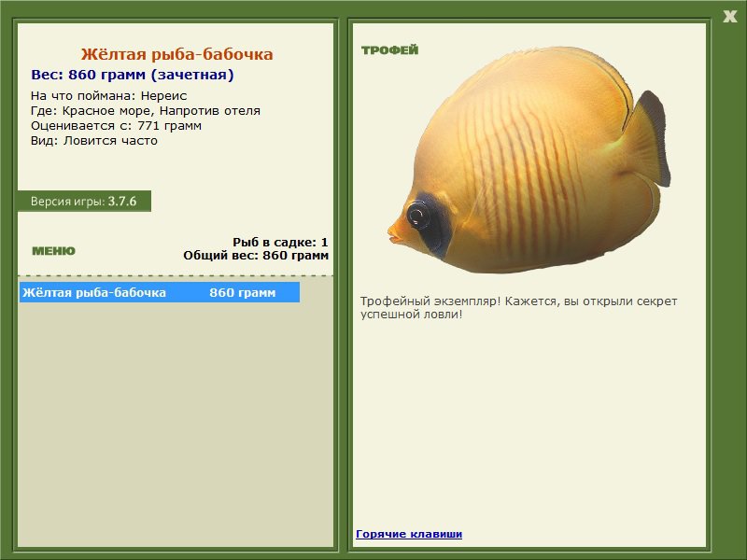Click the Вес: 860 грамм (зачетная) line
This screenshot has width=747, height=560.
click(x=133, y=75)
